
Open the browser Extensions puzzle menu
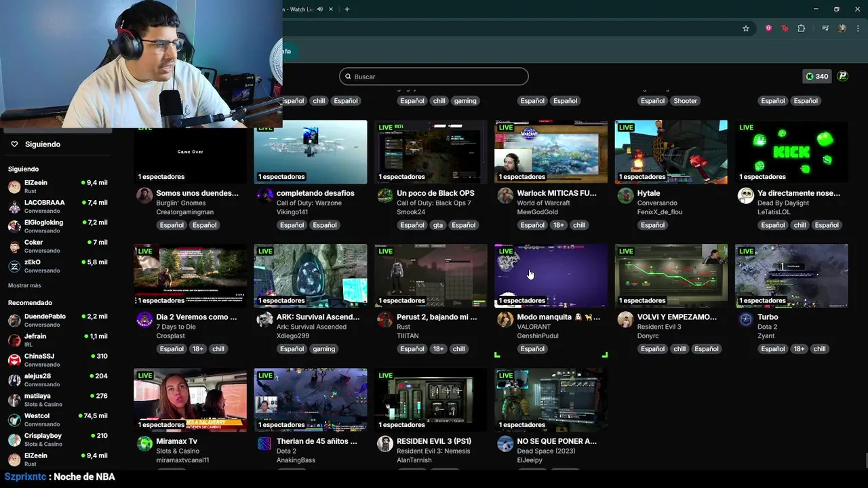point(802,28)
